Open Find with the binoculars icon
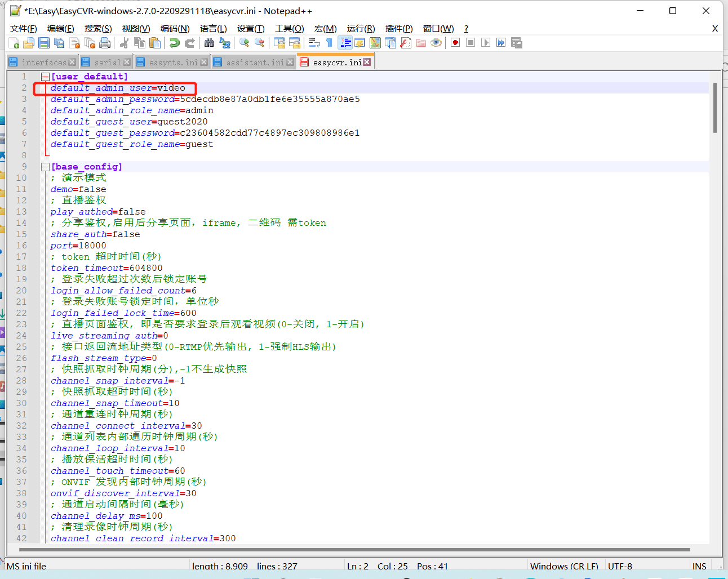Viewport: 728px width, 579px height. tap(209, 43)
